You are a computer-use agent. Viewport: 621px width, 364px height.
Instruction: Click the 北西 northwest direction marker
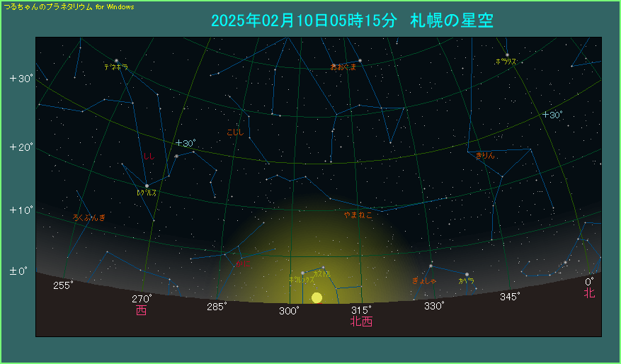click(361, 322)
